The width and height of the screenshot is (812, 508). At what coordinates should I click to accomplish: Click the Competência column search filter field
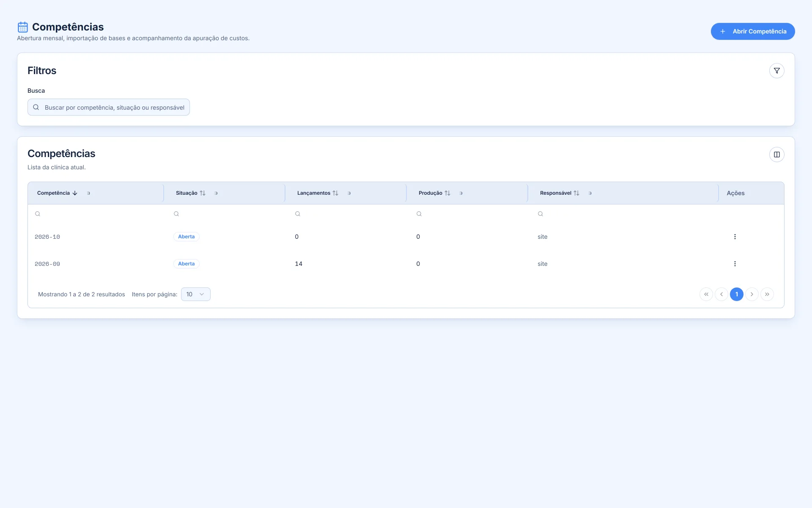coord(96,214)
